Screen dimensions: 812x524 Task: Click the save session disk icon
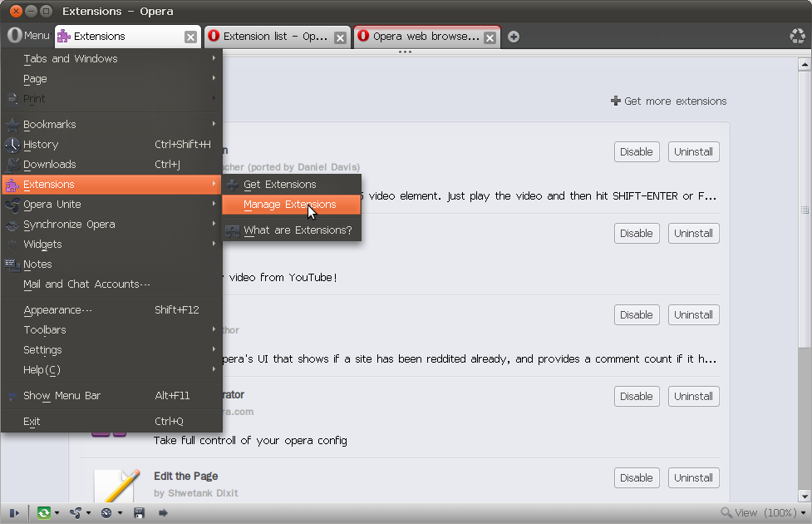coord(138,512)
